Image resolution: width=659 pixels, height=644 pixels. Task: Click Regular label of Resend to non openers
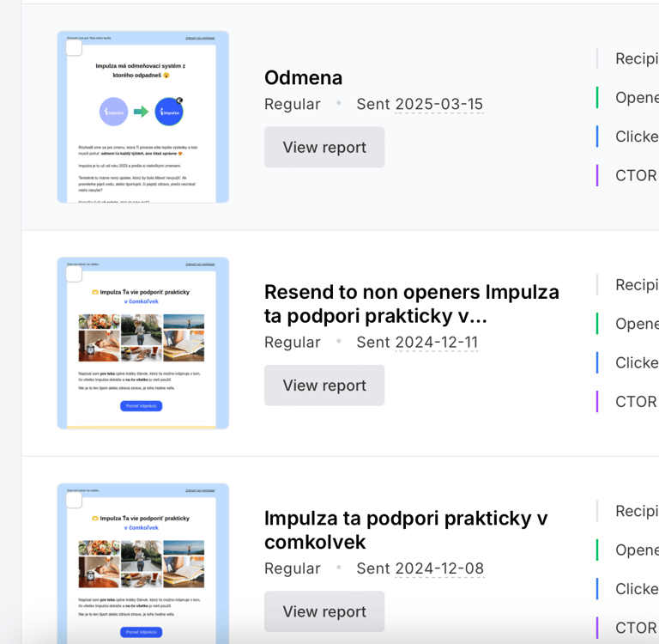[x=293, y=343]
